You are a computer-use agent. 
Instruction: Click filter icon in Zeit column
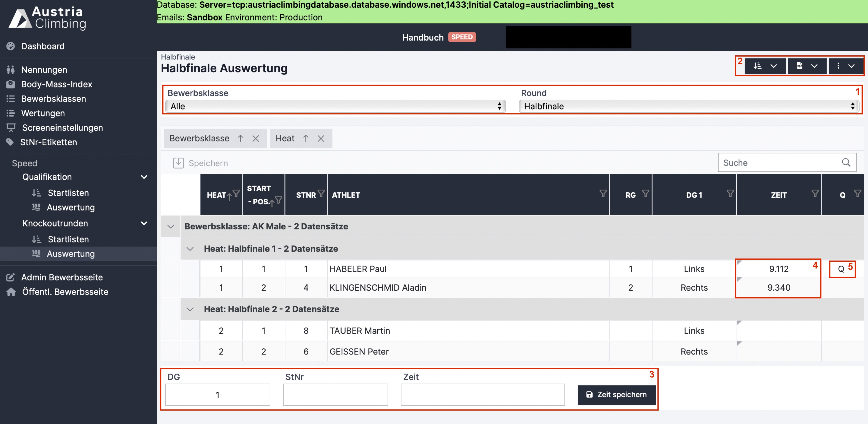coord(815,193)
